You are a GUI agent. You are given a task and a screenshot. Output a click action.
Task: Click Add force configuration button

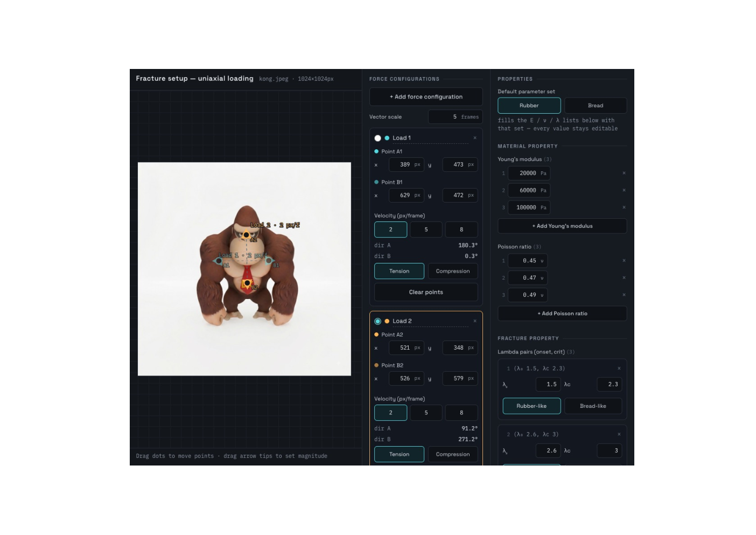point(426,97)
